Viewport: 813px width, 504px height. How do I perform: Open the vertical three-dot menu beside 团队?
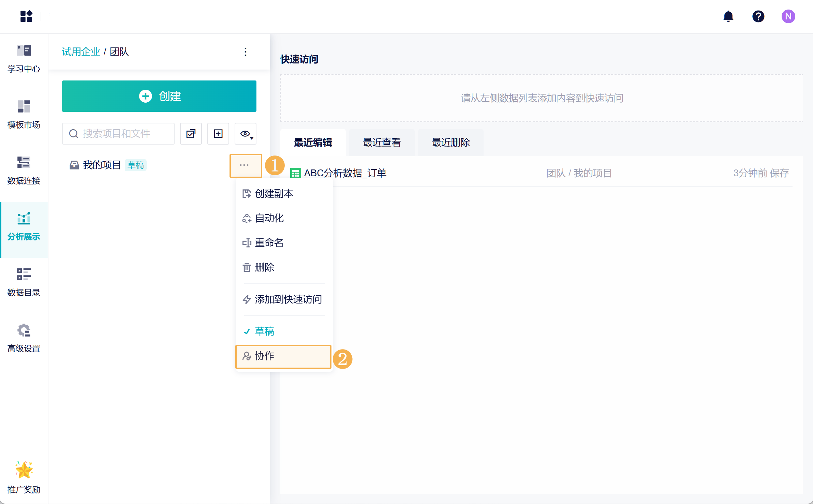(246, 52)
